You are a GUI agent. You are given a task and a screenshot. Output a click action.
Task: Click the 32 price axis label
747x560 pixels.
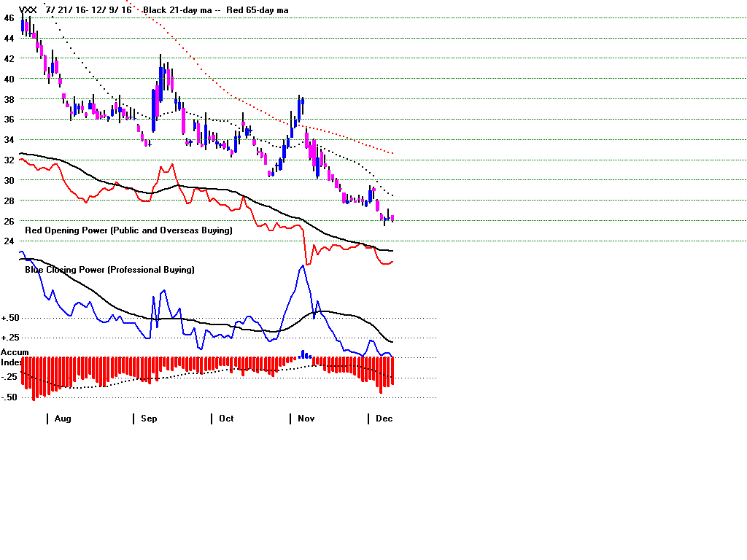pos(8,160)
